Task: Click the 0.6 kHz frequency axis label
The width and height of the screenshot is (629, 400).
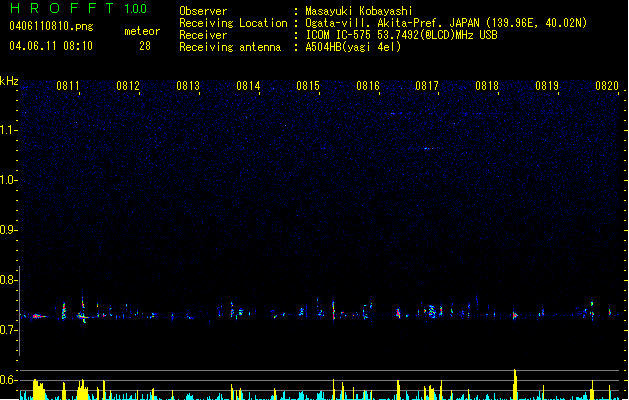Action: [8, 380]
